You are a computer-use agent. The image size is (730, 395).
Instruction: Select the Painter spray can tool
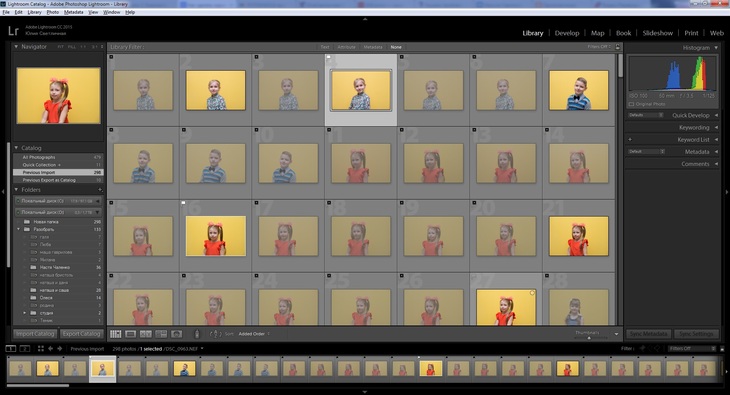(x=196, y=334)
